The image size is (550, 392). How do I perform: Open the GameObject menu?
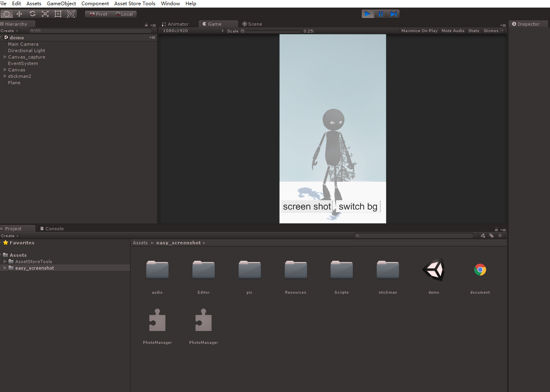point(61,4)
